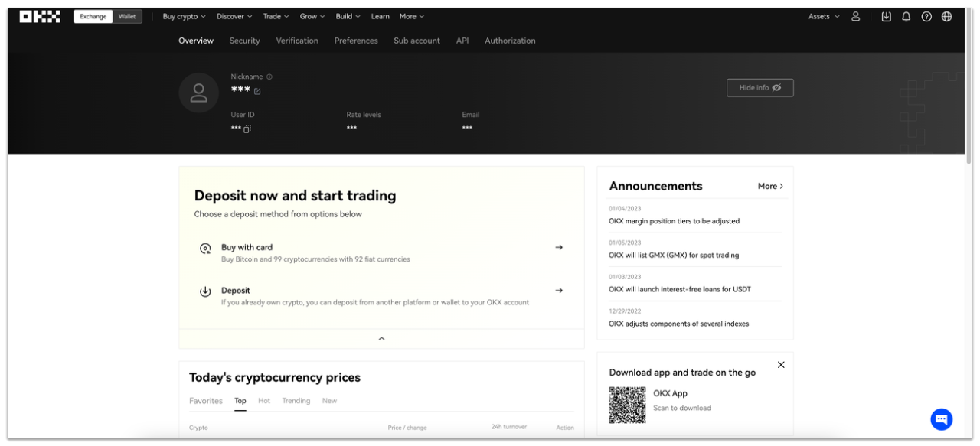
Task: Edit nickname using pencil icon
Action: tap(257, 91)
